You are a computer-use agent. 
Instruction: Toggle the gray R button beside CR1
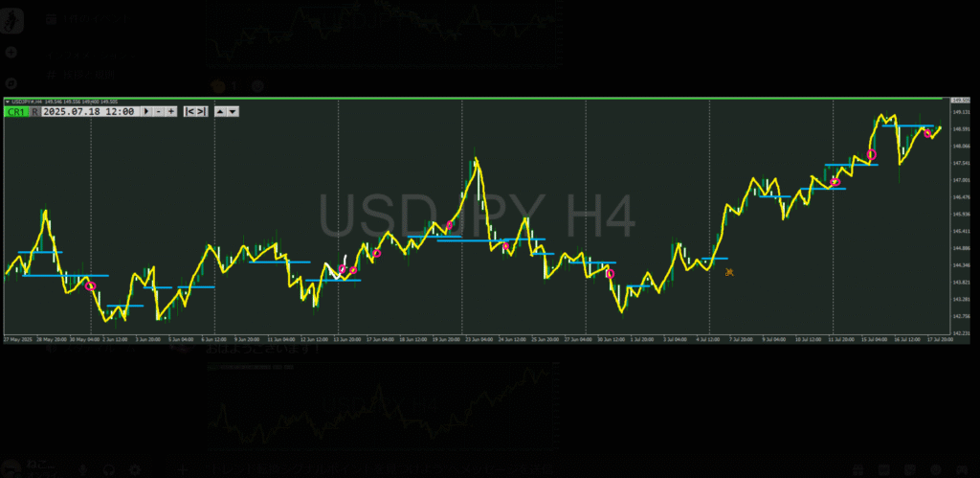pyautogui.click(x=35, y=111)
